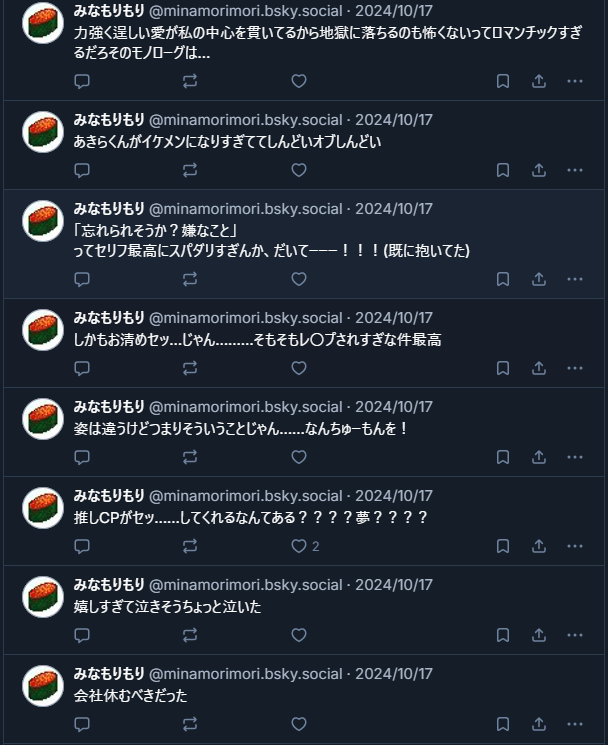This screenshot has width=608, height=745.
Task: Open the sushi avatar on the top post
Action: click(x=43, y=23)
